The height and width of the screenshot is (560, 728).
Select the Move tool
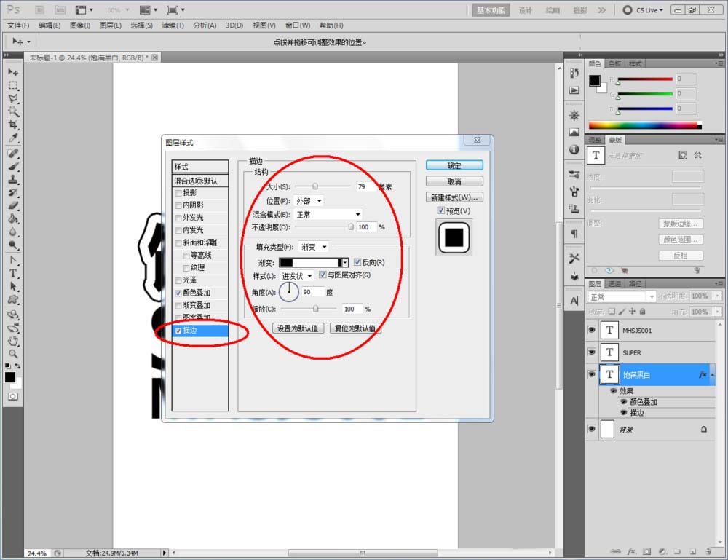tap(13, 72)
